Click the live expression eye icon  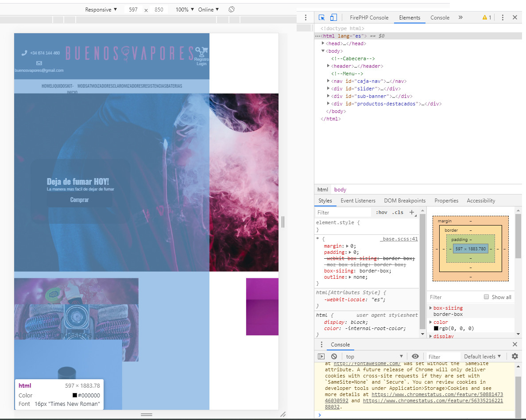[x=415, y=357]
